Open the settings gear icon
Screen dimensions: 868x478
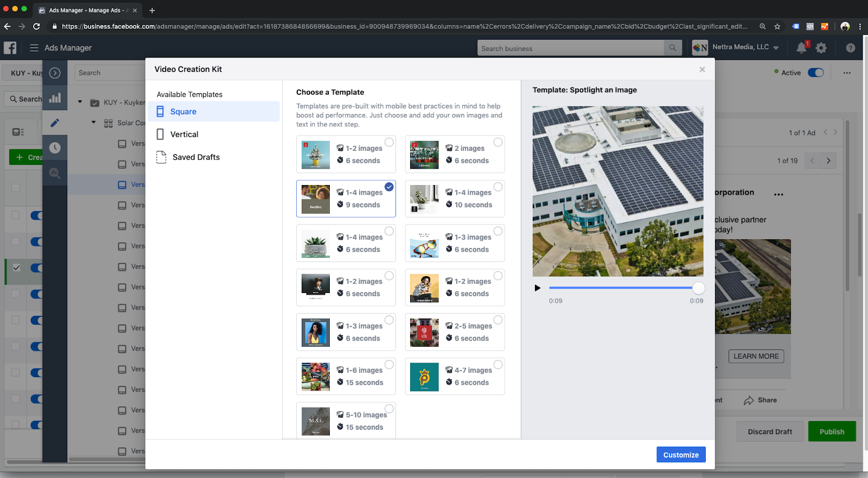821,48
